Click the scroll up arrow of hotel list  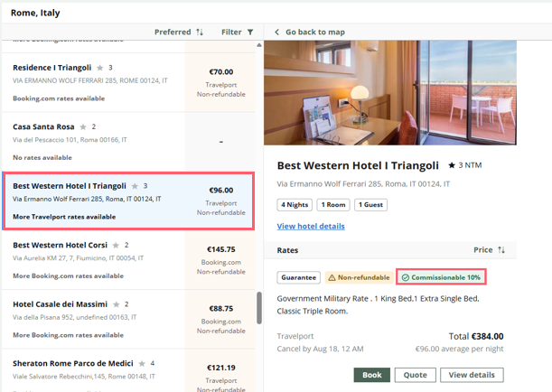(259, 45)
